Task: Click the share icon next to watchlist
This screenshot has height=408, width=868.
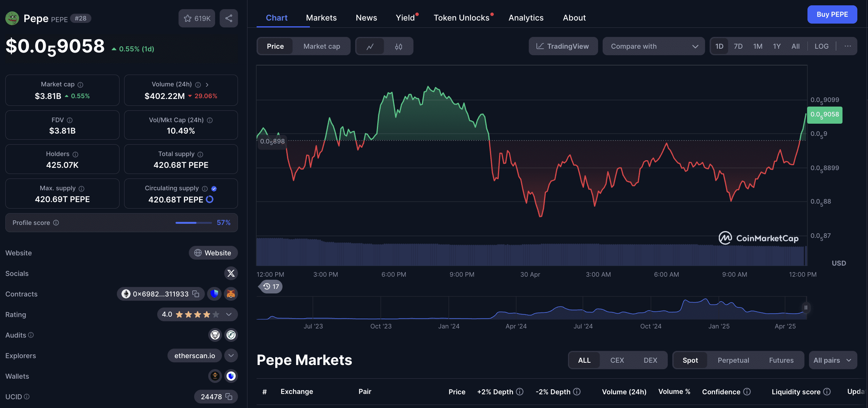Action: pos(229,18)
